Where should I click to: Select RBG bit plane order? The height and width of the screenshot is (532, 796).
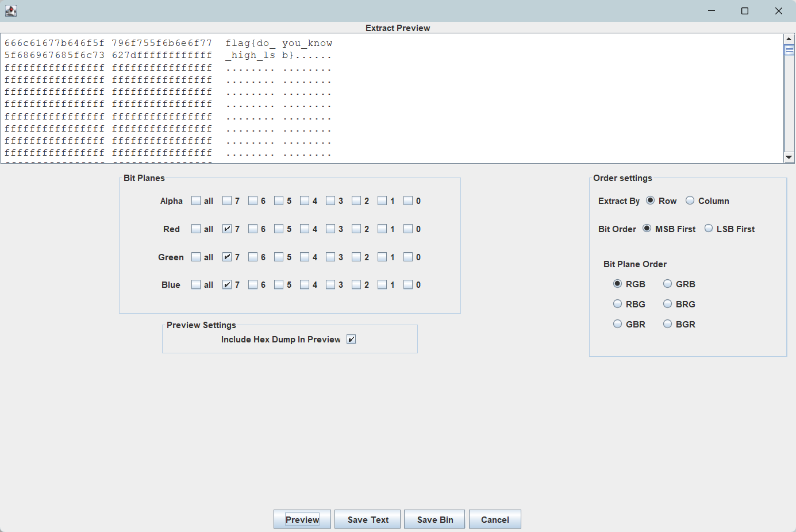(x=618, y=304)
